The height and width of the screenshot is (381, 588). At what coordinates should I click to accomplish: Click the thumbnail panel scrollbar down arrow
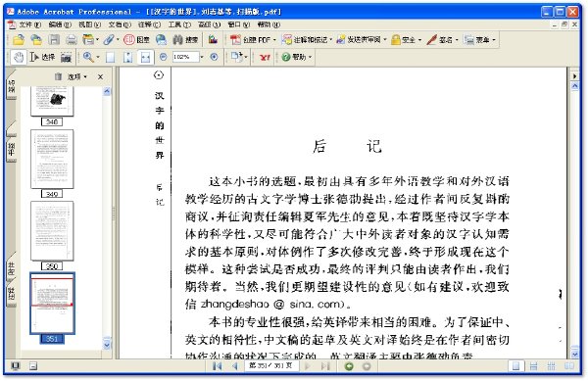(x=107, y=344)
